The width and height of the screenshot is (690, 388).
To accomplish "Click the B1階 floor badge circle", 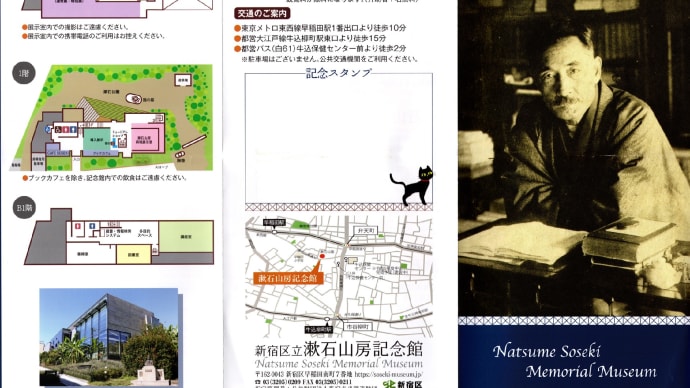I will coord(24,208).
